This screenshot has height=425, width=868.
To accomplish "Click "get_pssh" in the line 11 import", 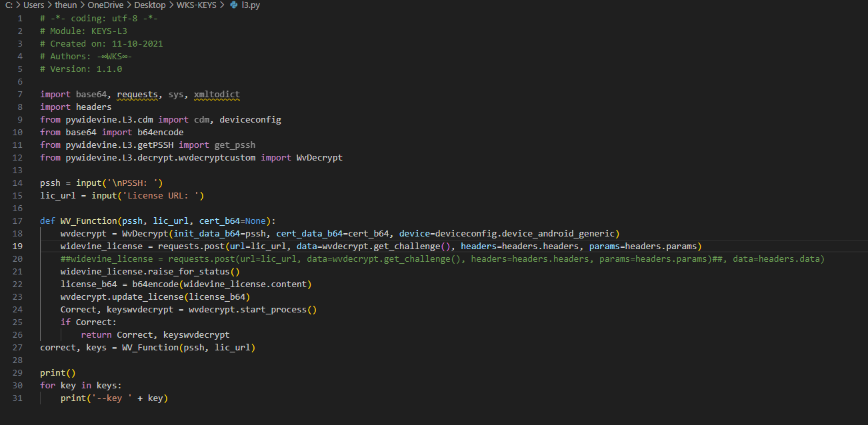I will click(235, 145).
